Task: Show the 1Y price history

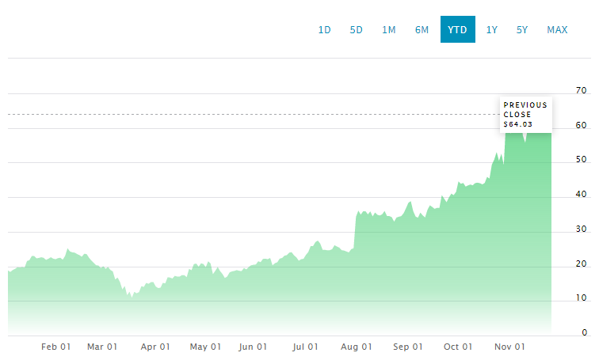Action: click(492, 30)
